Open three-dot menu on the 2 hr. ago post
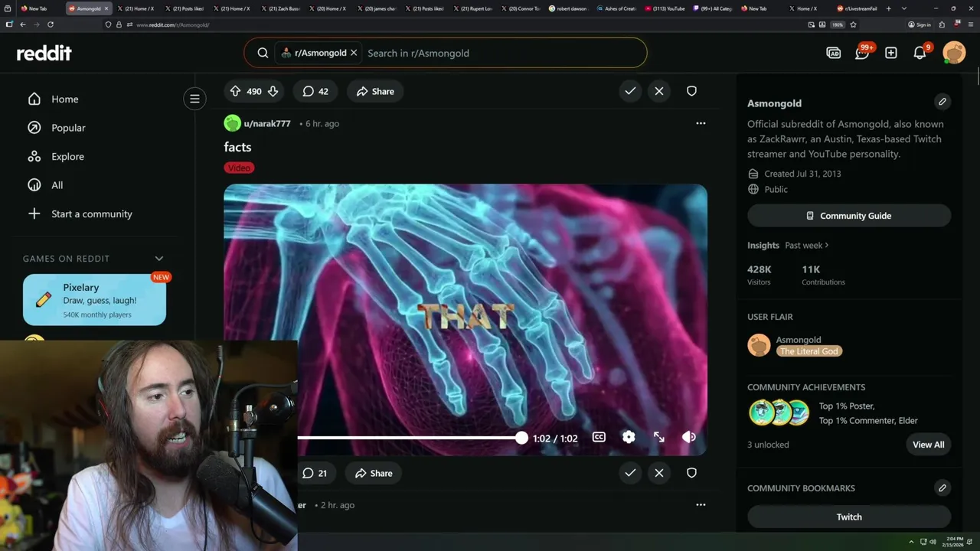Screen dimensions: 980x551 701,505
